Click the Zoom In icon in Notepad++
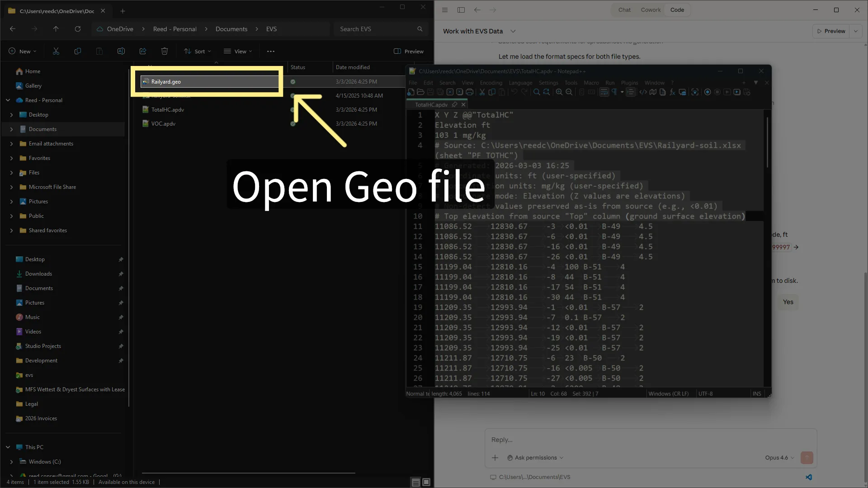This screenshot has height=488, width=868. coord(559,92)
